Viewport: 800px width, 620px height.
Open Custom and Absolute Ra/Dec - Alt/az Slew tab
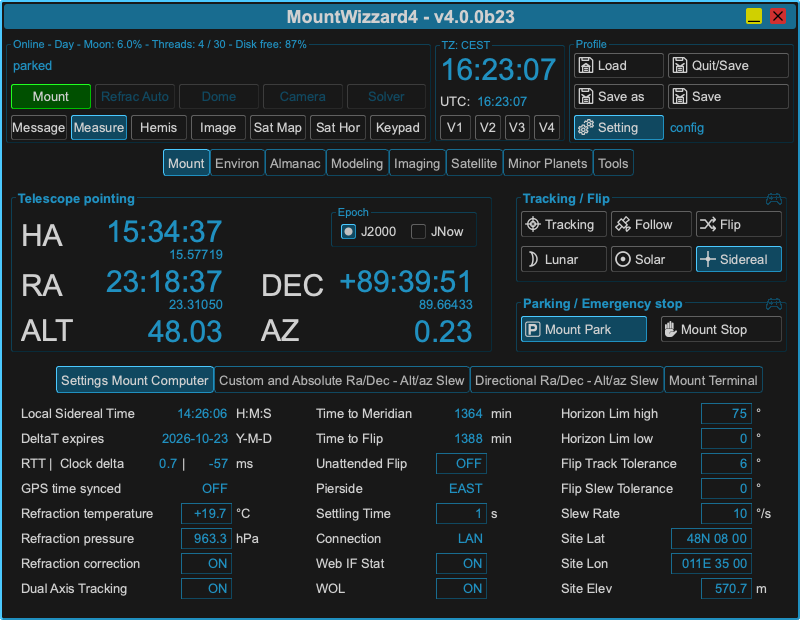[x=341, y=380]
